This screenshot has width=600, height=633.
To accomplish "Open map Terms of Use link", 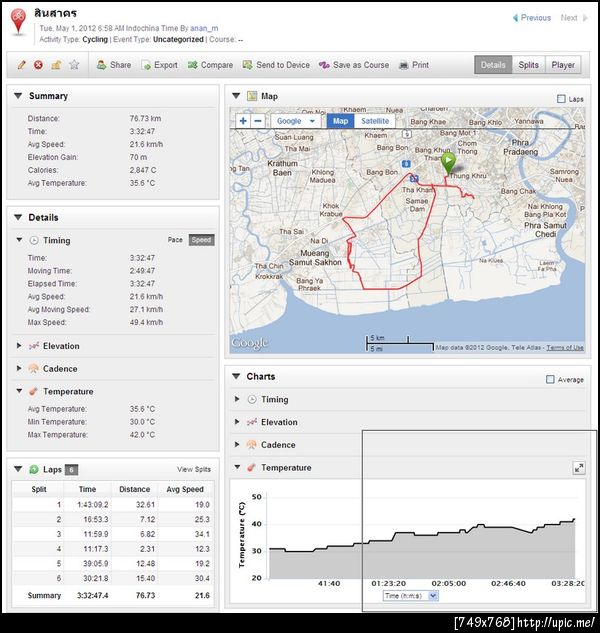I will pos(565,347).
